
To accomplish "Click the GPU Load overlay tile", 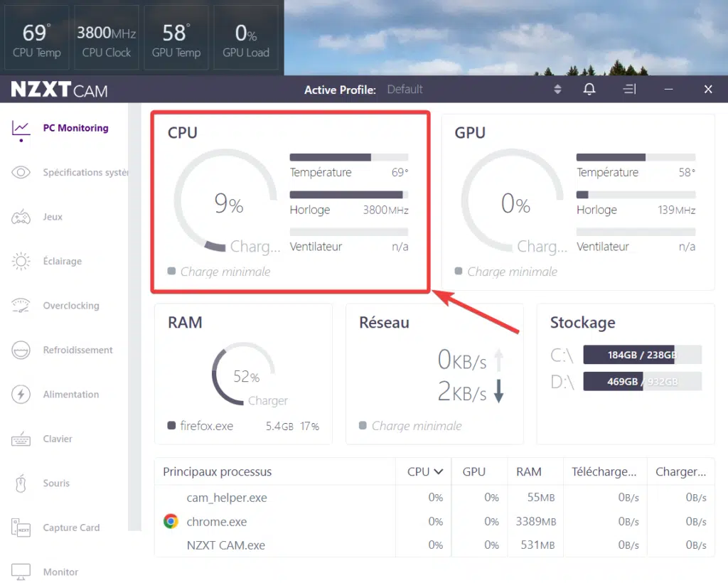I will [245, 38].
